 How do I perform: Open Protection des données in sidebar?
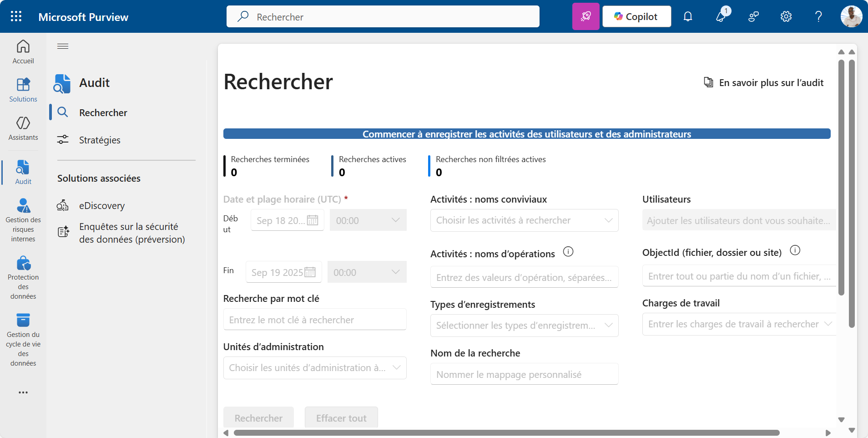tap(23, 277)
